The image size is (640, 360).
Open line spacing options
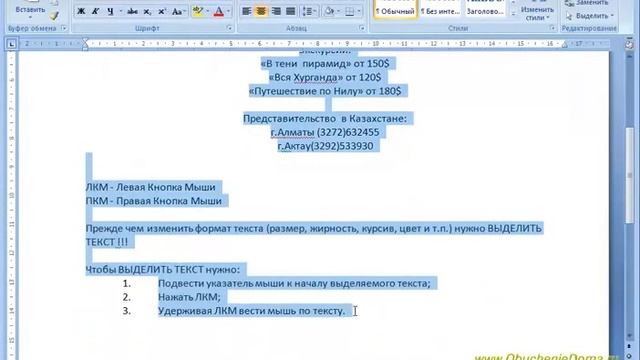pos(309,11)
